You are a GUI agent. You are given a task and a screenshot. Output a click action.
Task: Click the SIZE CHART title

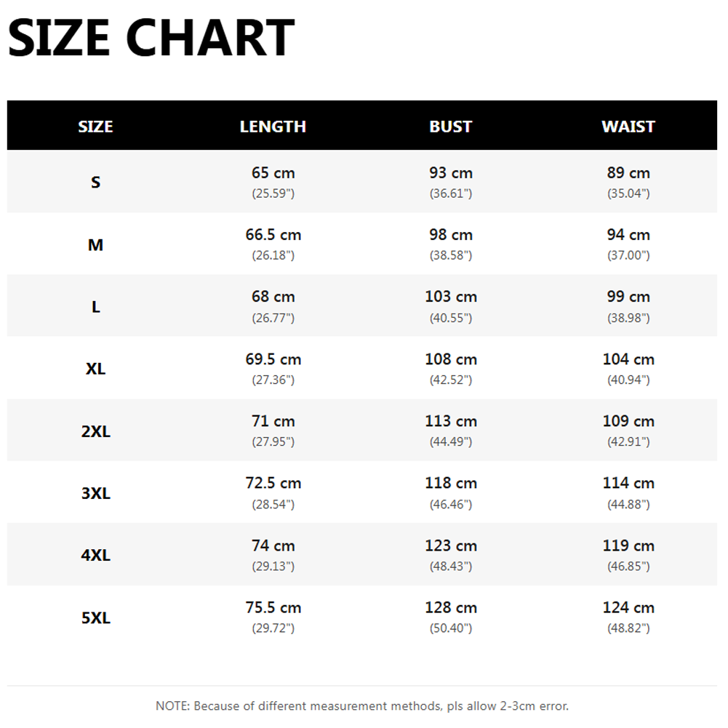(x=151, y=38)
